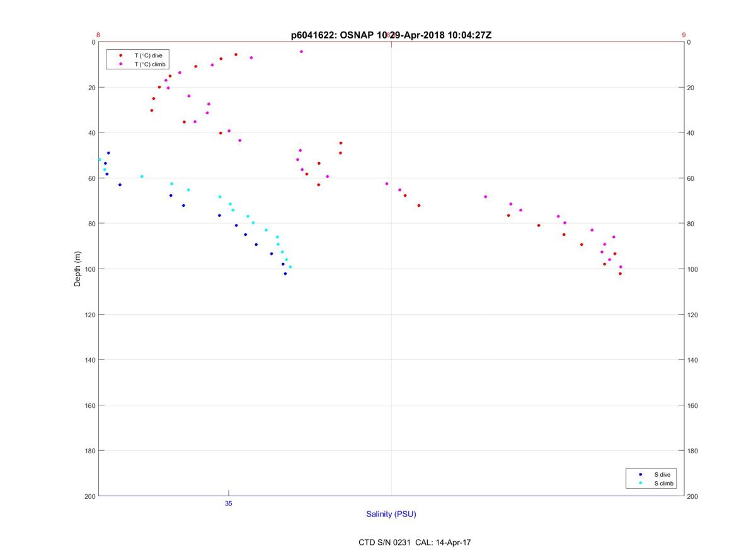Screen dimensions: 756x558
Task: Click the '60' tick on the left depth axis
Action: pyautogui.click(x=91, y=178)
